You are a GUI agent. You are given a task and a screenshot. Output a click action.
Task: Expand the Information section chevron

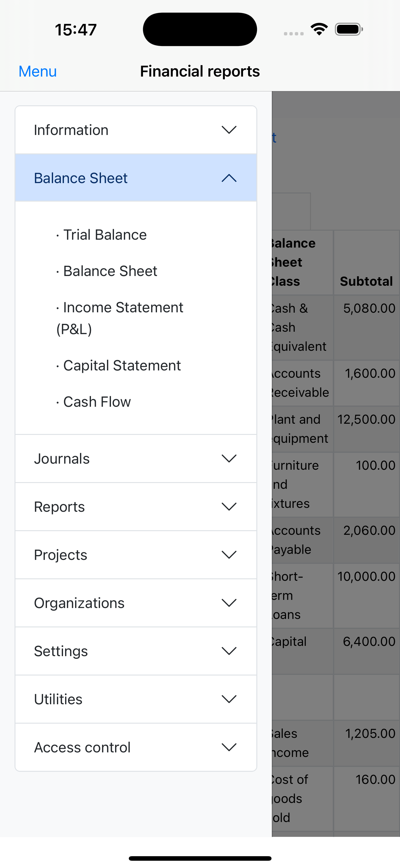point(229,130)
